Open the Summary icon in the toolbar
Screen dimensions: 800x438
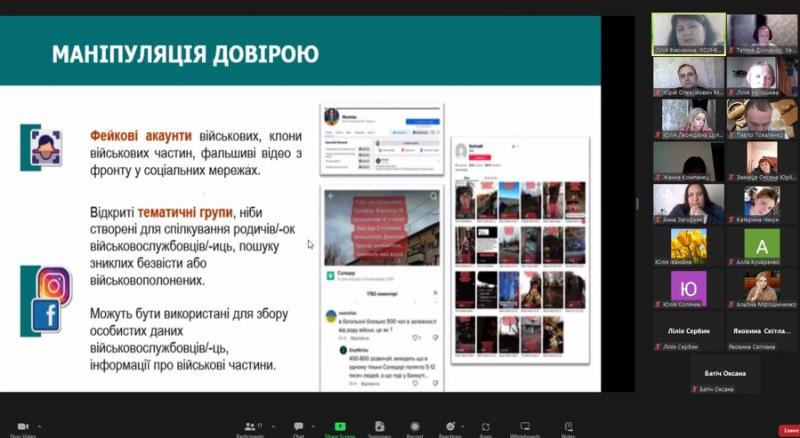tap(380, 426)
